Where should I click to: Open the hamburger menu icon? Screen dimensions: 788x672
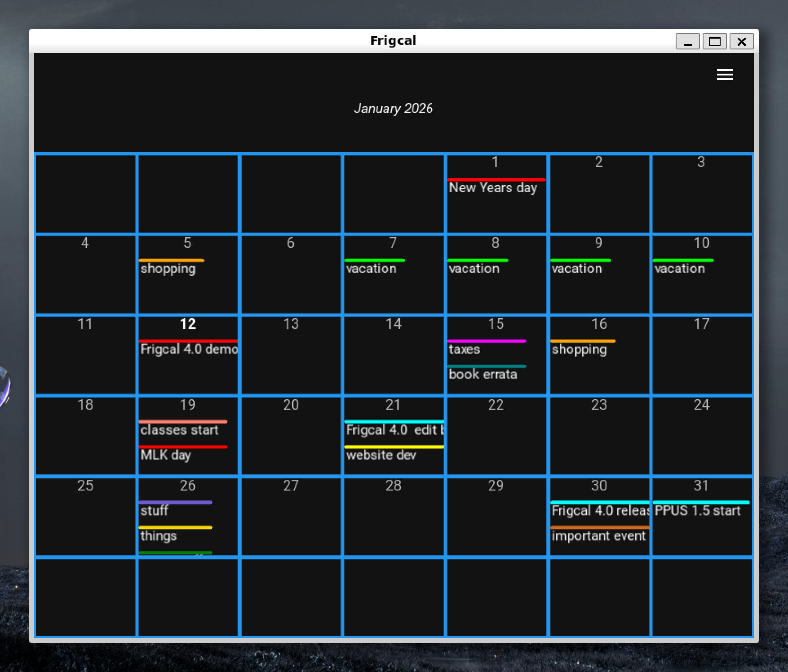click(x=725, y=75)
